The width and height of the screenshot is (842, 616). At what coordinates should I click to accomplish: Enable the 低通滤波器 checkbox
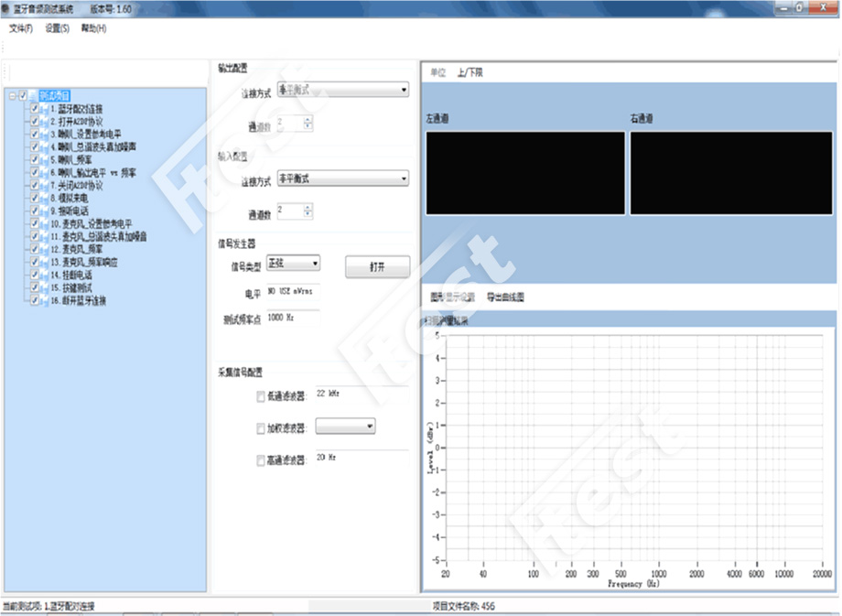pos(262,397)
